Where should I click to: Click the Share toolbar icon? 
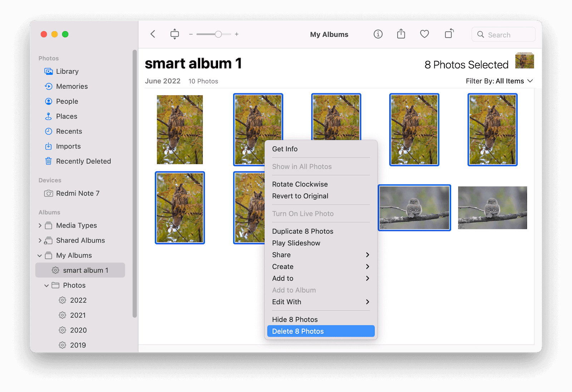(401, 34)
